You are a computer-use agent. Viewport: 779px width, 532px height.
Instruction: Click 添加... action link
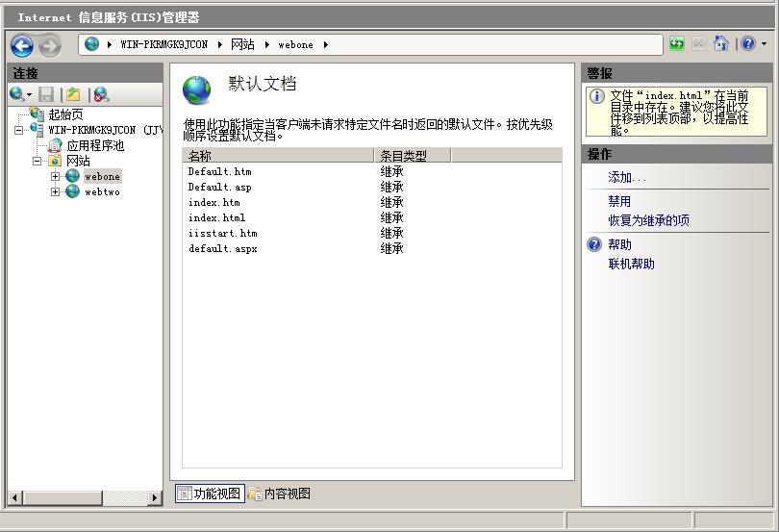coord(627,178)
